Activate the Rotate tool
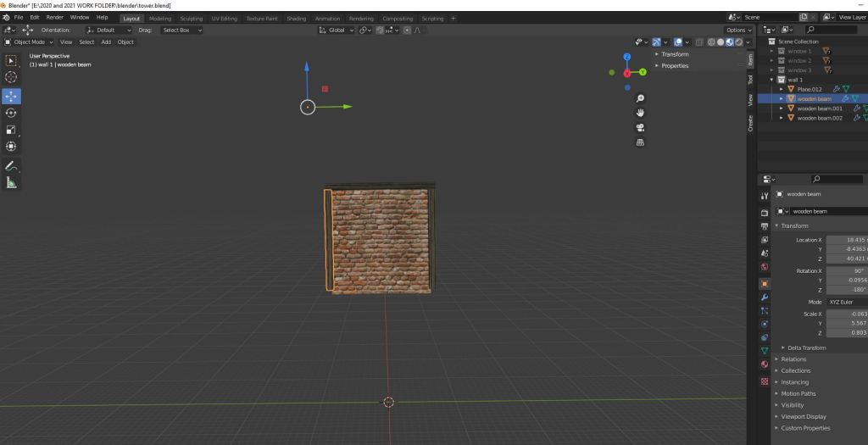This screenshot has height=445, width=868. click(12, 113)
